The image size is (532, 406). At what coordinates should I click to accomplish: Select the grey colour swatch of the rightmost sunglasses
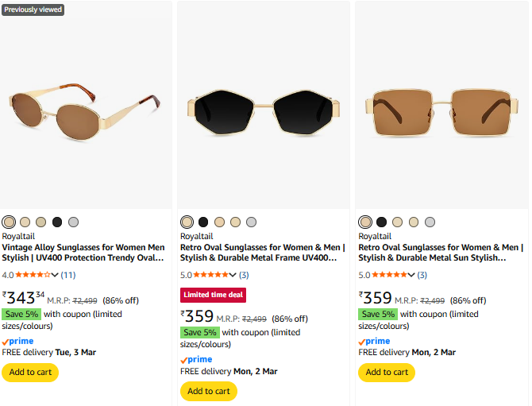[x=430, y=222]
